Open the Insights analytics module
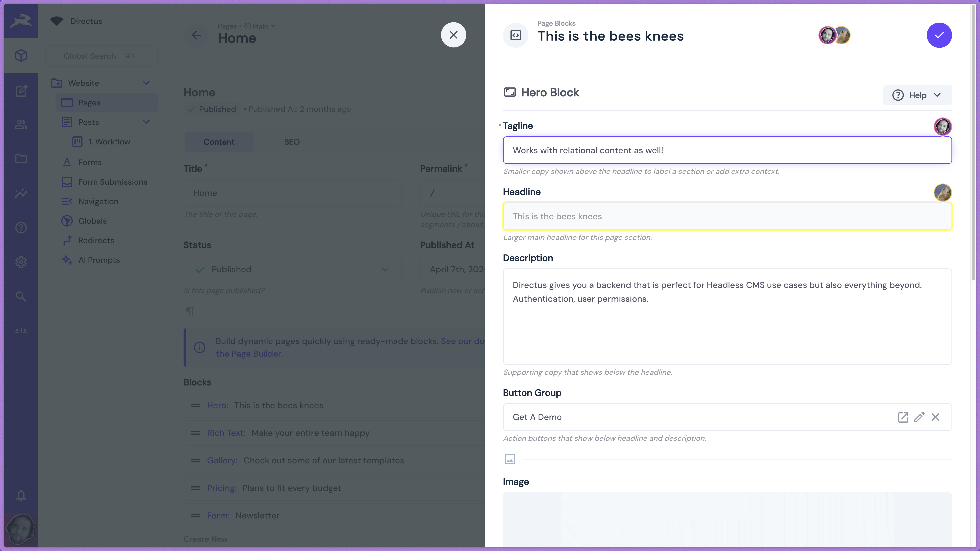 point(20,193)
